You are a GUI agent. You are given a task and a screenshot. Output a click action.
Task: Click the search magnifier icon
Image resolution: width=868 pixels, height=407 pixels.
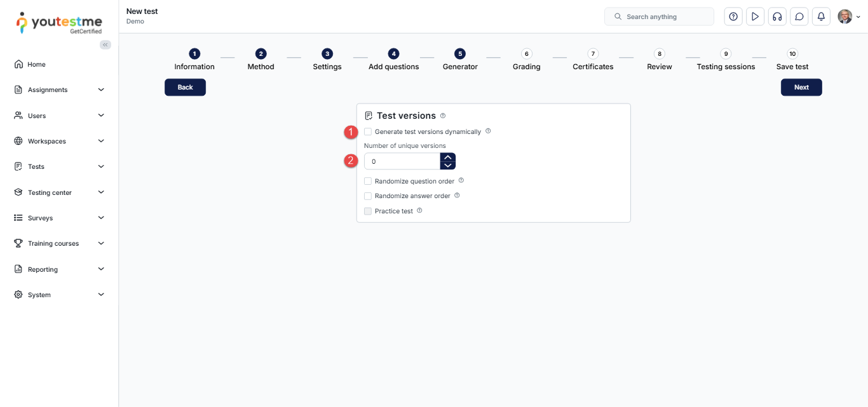[618, 17]
